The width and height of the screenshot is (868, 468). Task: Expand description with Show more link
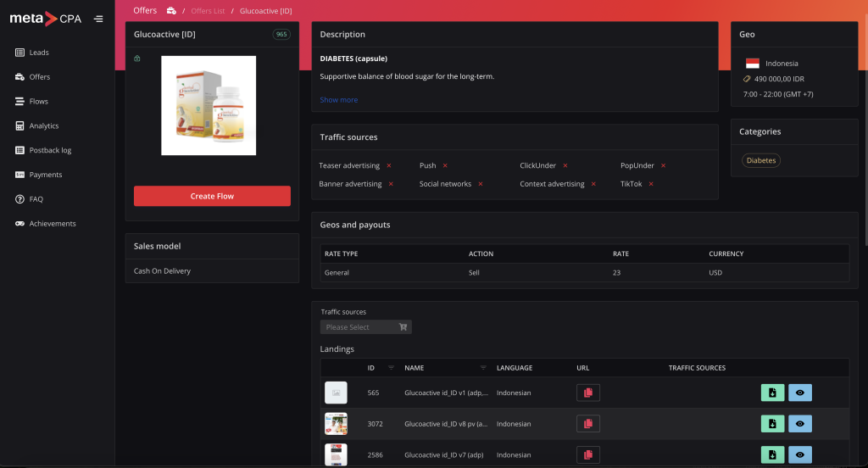[x=338, y=100]
